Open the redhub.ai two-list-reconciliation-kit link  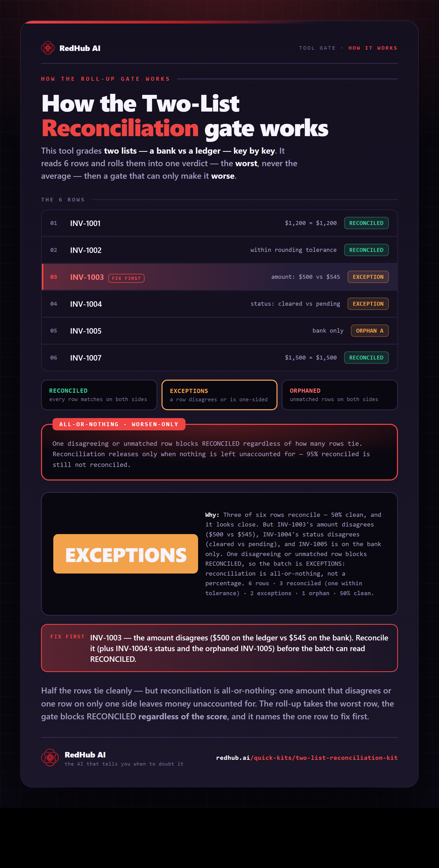[307, 757]
